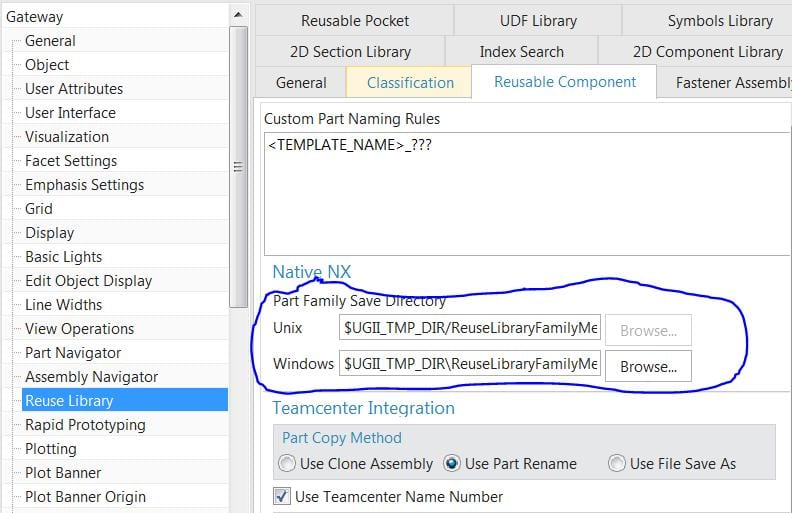
Task: Select Plotting tree item
Action: tap(51, 448)
